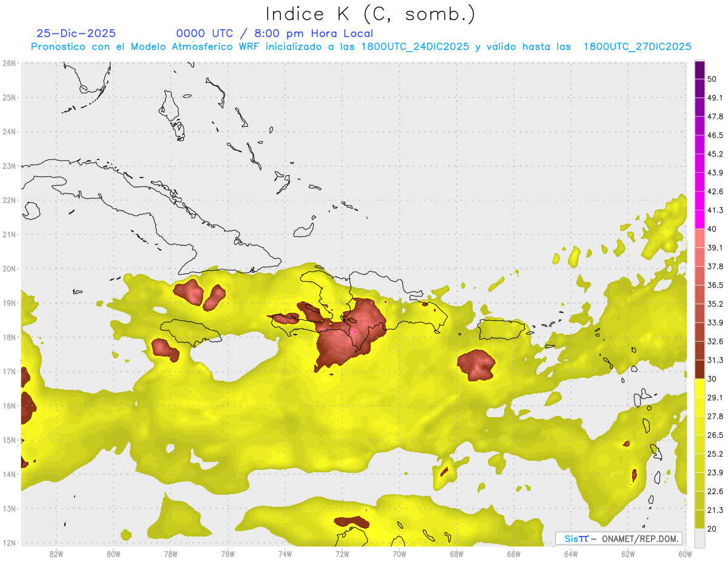Screen dimensions: 728x562
Task: Click the longitude label '80W'
Action: (x=113, y=554)
